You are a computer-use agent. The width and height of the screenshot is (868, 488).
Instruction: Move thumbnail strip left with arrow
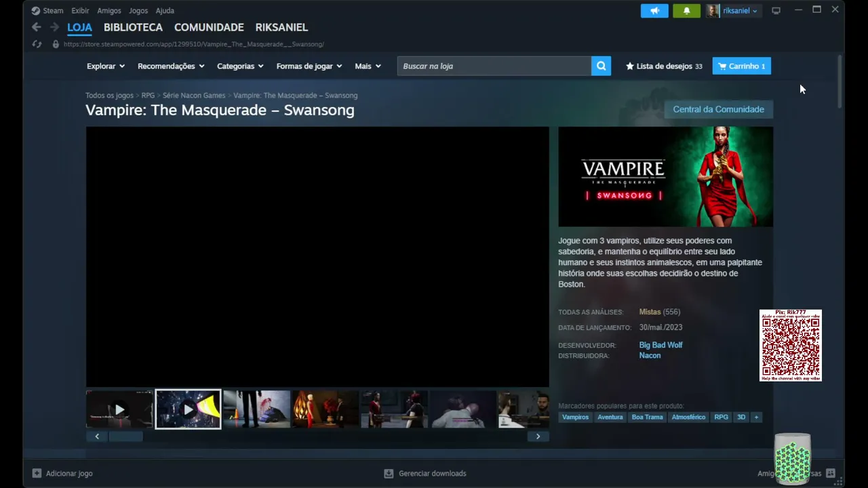tap(97, 436)
